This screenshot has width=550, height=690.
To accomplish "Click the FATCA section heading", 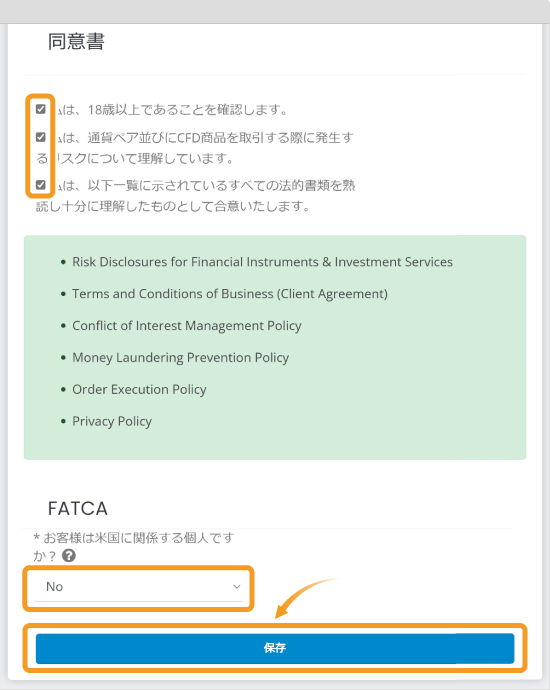I will (x=77, y=509).
